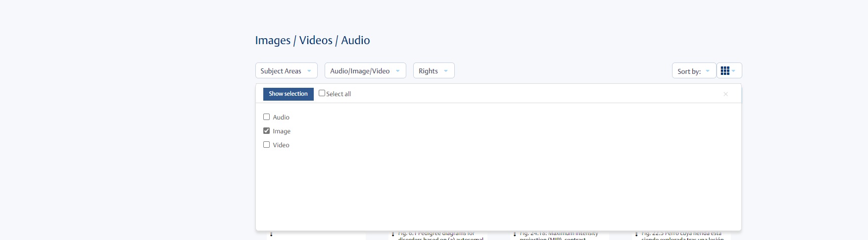Open options menu beside Pedigree diagrams caption
Screen dimensions: 868x240
(x=393, y=234)
